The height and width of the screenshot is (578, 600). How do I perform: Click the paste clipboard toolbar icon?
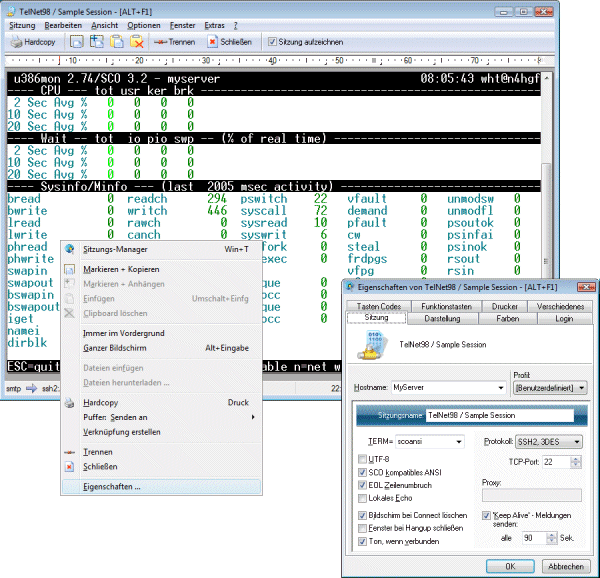[x=116, y=42]
